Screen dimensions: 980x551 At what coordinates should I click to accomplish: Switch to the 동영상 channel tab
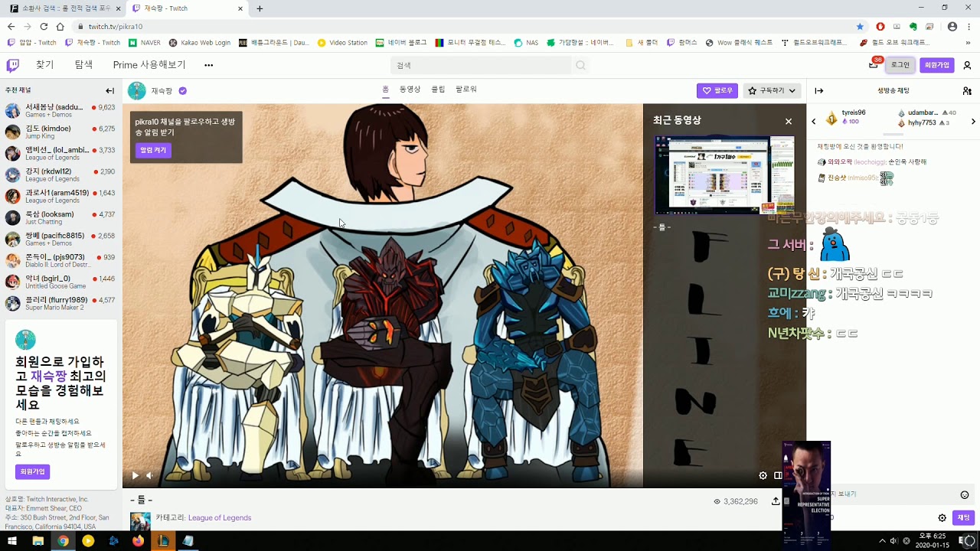[x=410, y=90]
